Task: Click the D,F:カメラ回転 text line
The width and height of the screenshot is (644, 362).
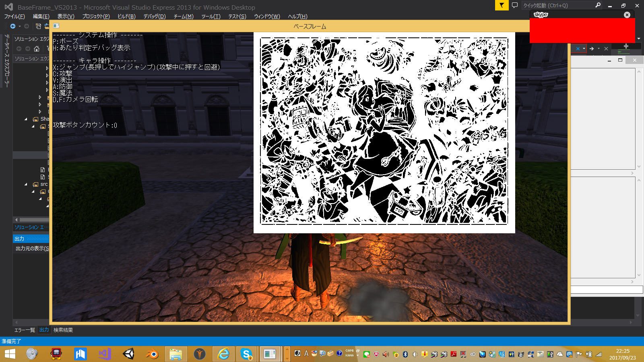Action: pos(76,99)
